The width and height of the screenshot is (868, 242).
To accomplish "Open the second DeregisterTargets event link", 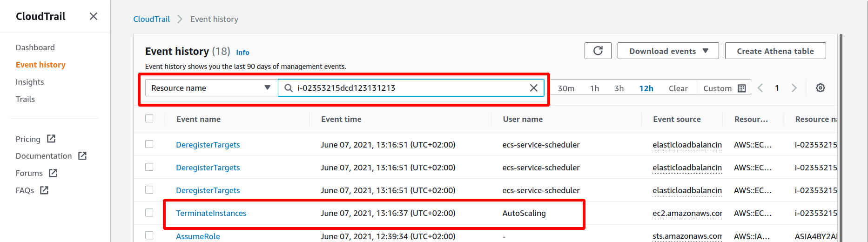I will 208,168.
